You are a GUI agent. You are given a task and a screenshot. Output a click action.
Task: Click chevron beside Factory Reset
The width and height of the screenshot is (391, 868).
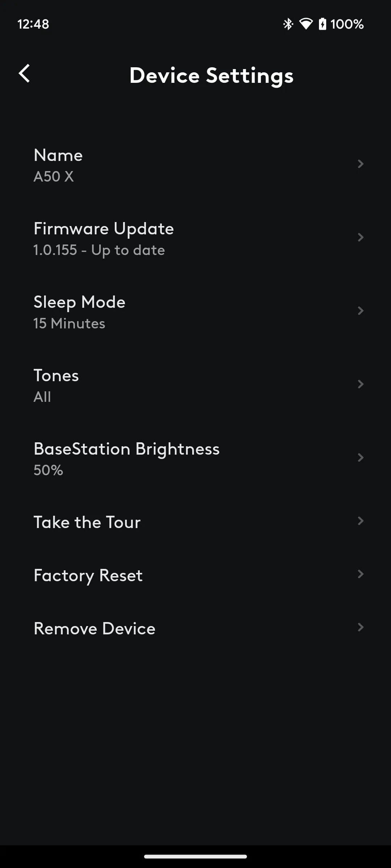point(361,574)
